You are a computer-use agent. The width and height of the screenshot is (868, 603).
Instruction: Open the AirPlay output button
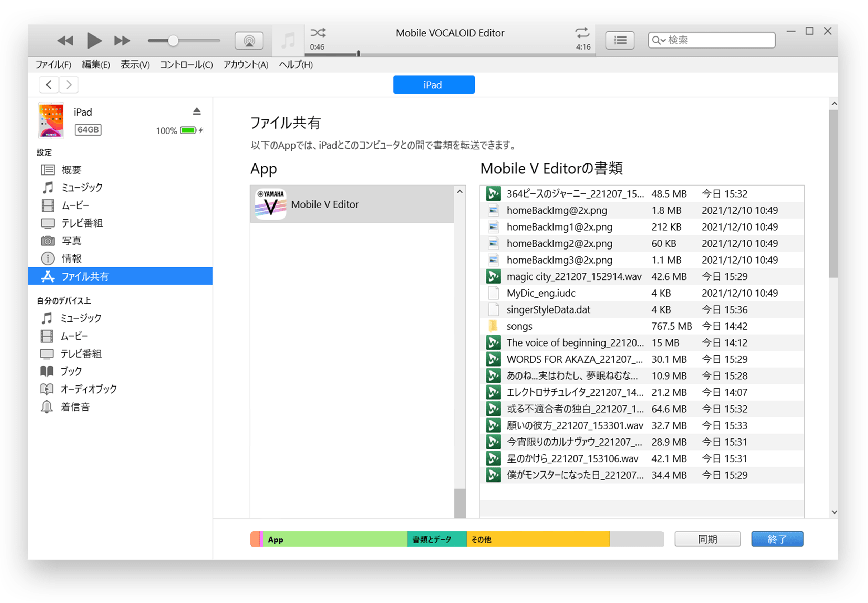249,40
